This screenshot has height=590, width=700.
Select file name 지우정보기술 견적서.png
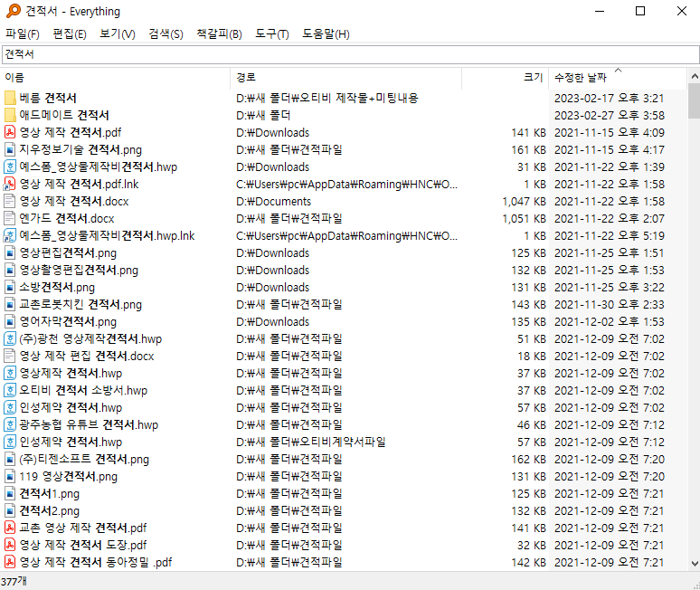pyautogui.click(x=80, y=149)
